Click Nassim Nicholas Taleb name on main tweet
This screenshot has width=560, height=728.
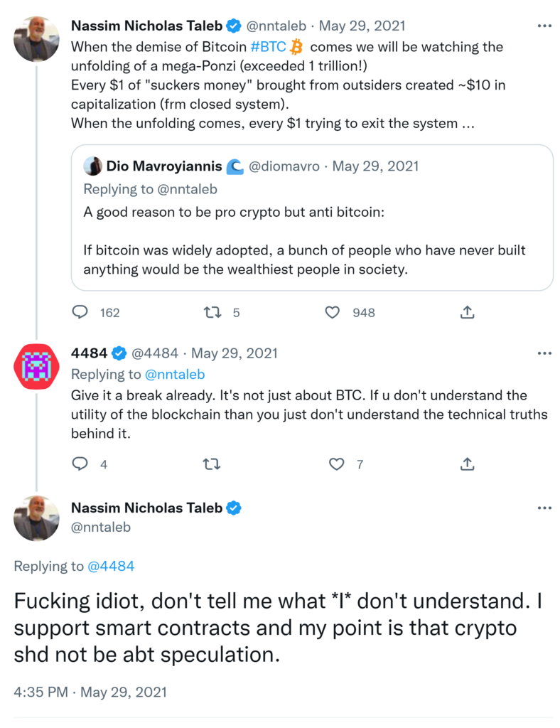coord(147,508)
